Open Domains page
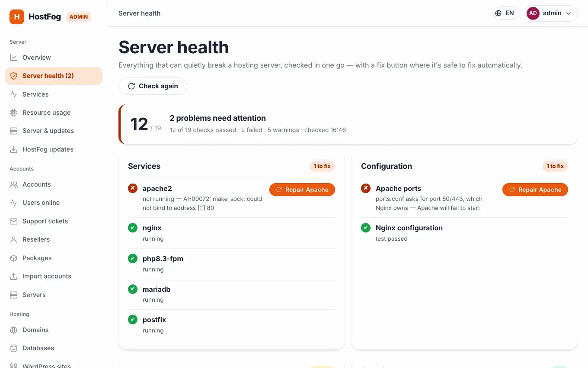This screenshot has width=588, height=368. [54, 330]
